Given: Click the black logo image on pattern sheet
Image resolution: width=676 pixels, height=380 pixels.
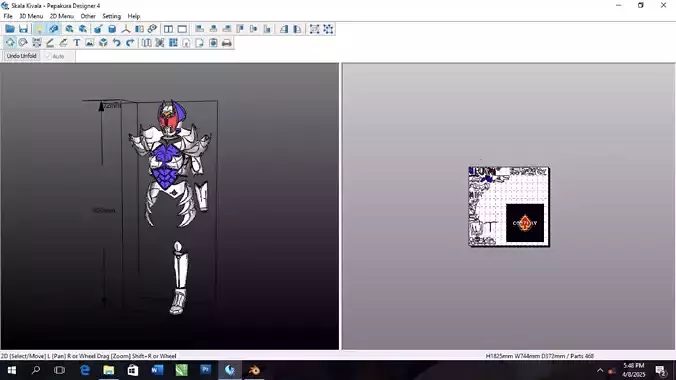Looking at the screenshot, I should 525,223.
